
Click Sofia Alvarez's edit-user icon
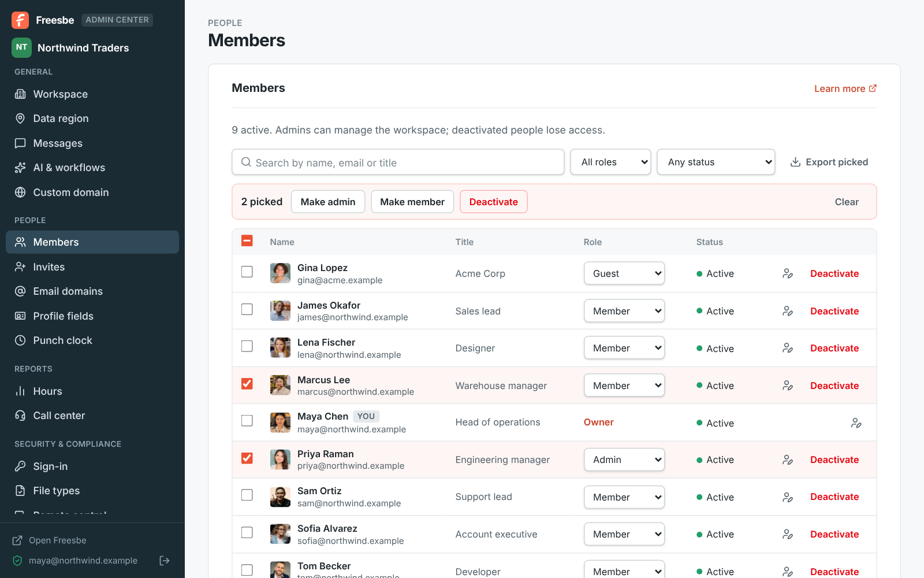pos(788,534)
